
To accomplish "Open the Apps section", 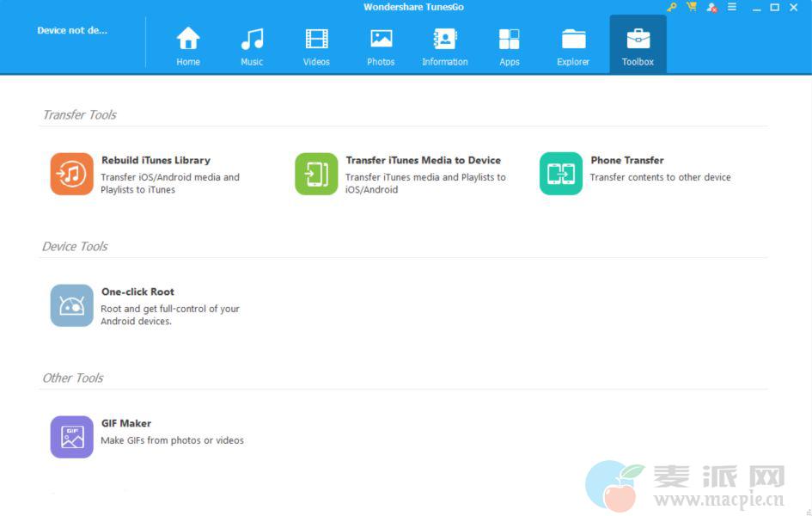I will (x=510, y=40).
